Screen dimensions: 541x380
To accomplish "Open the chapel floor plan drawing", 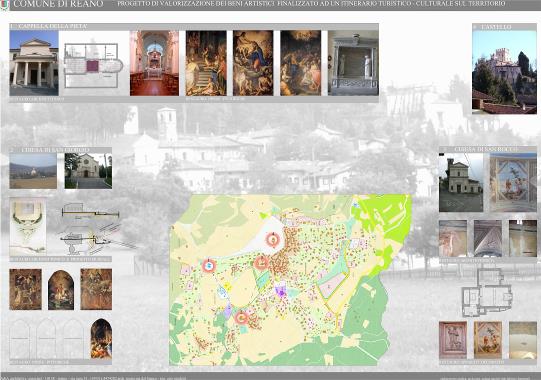I will [93, 65].
